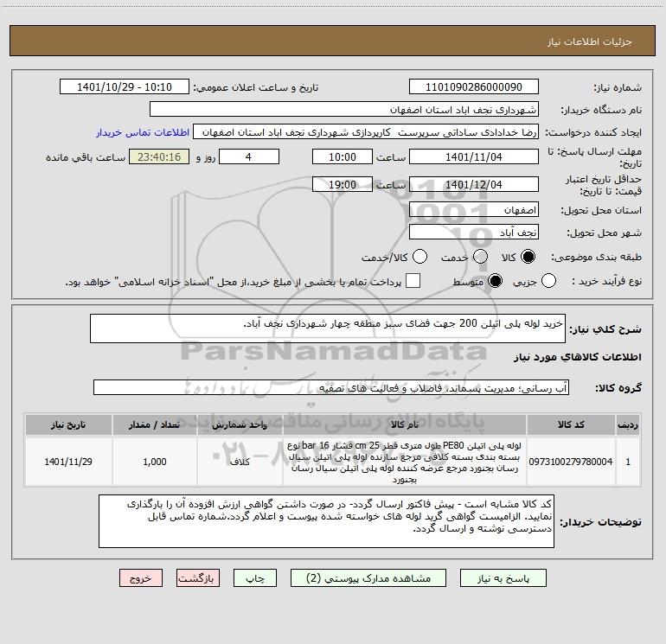
Task: Click the remaining days field showing 4
Action: point(249,156)
